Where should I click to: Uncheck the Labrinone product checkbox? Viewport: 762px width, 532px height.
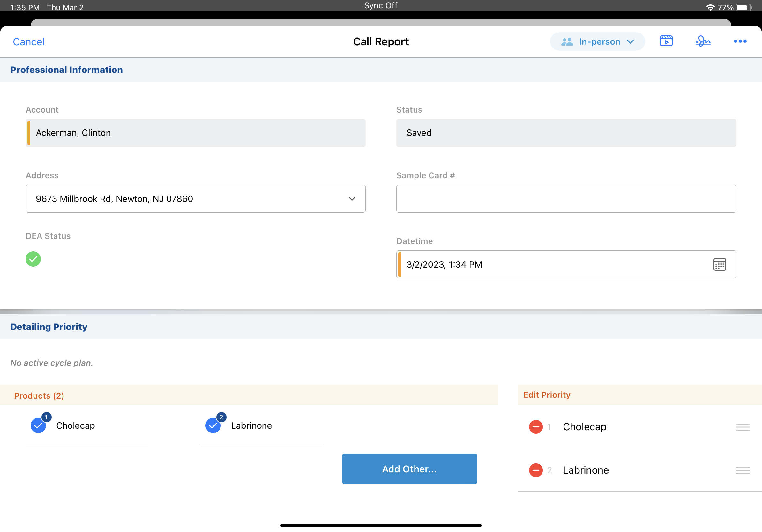tap(213, 425)
